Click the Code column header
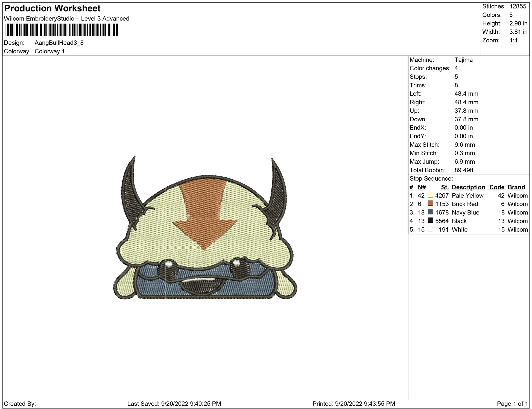Image resolution: width=532 pixels, height=409 pixels. coord(496,187)
